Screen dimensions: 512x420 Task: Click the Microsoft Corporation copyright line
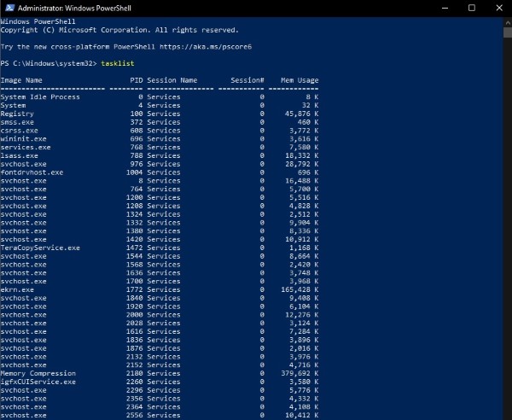[x=119, y=30]
